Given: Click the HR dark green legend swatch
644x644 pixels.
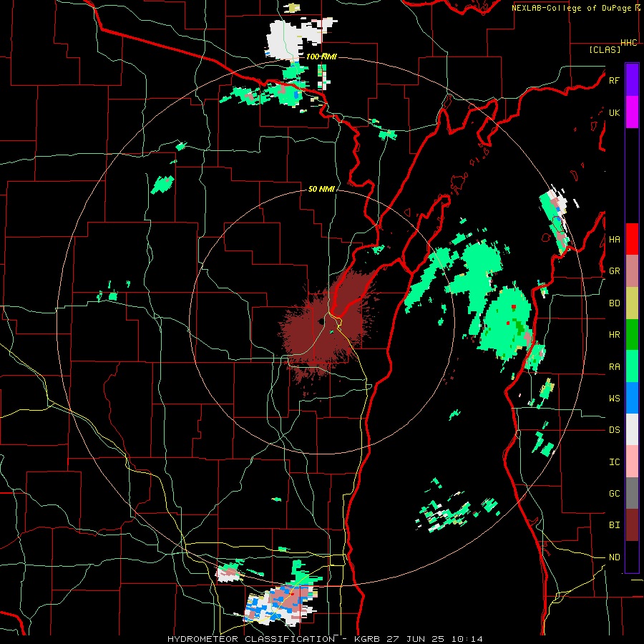Looking at the screenshot, I should [632, 334].
